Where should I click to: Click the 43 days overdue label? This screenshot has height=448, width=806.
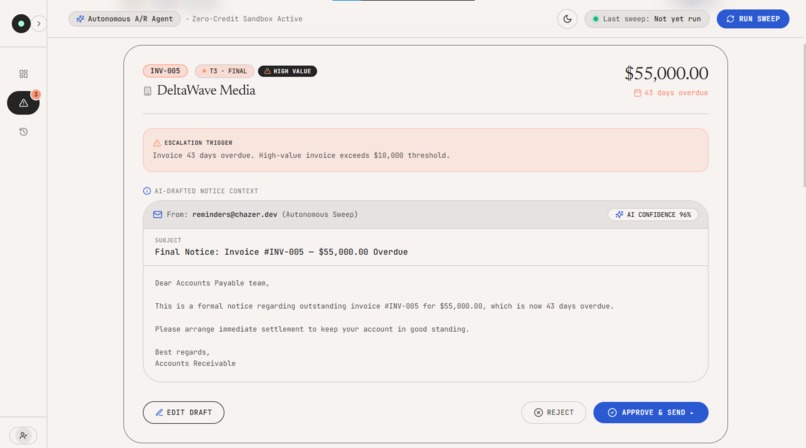point(676,93)
